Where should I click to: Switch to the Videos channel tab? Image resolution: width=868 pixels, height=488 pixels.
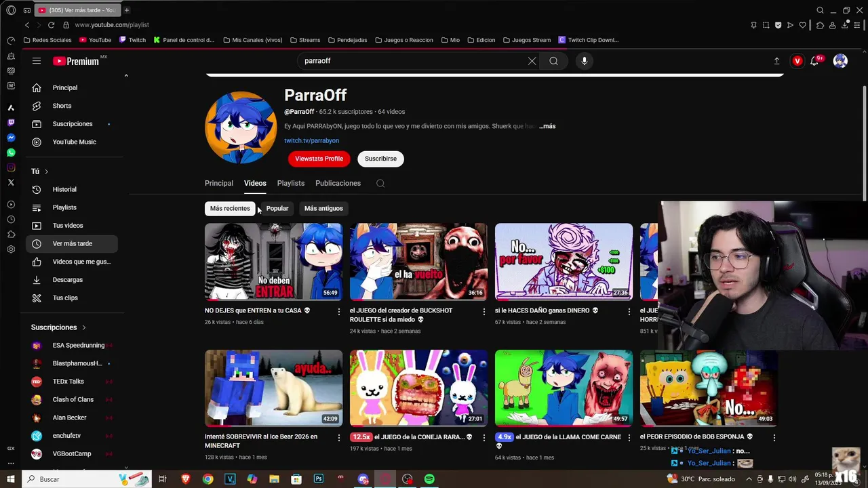(255, 183)
